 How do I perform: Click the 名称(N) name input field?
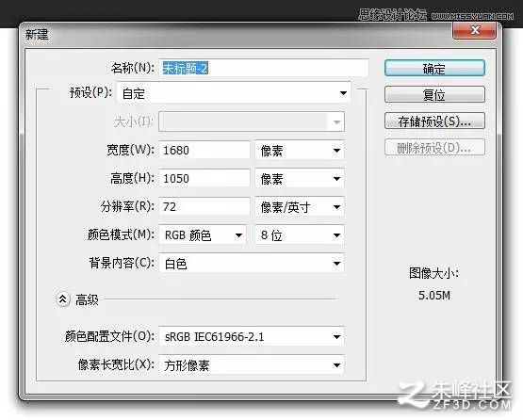pos(264,68)
